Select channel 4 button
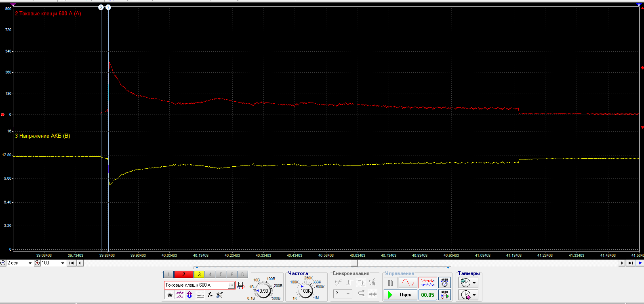Screen dimensions: 644x304 pos(210,275)
